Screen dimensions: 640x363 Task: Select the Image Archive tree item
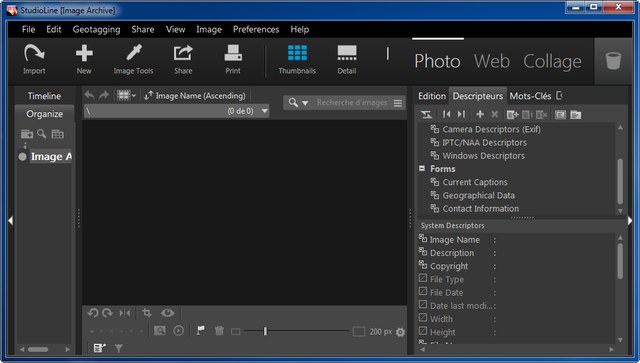tap(51, 156)
